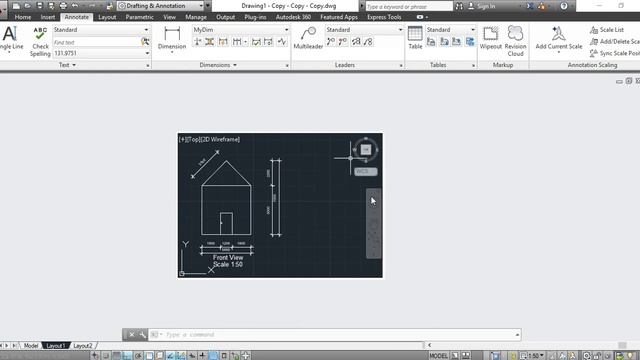Toggle Snap mode in status bar
Viewport: 640px width, 360px height.
105,356
